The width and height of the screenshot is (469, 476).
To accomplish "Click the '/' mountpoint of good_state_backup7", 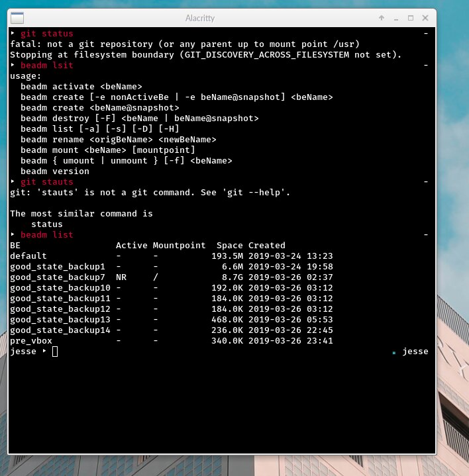I will click(156, 277).
